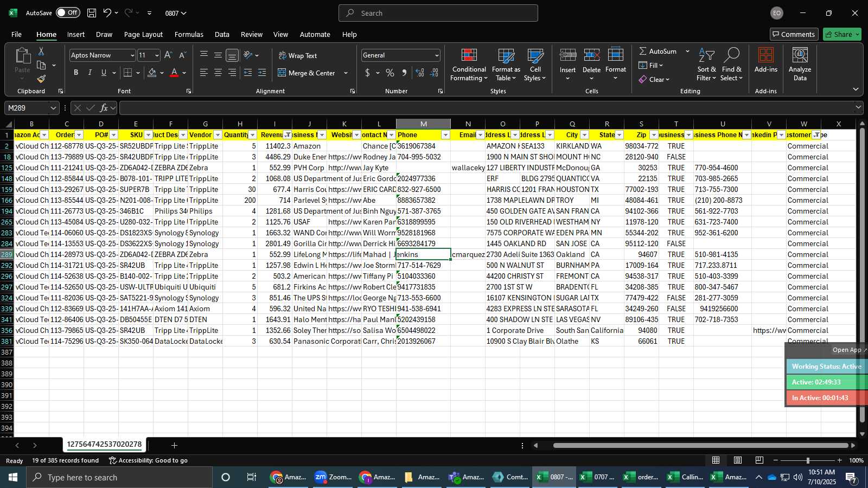Click the fill color highlighter swatch
Viewport: 868px width, 488px height.
(152, 73)
